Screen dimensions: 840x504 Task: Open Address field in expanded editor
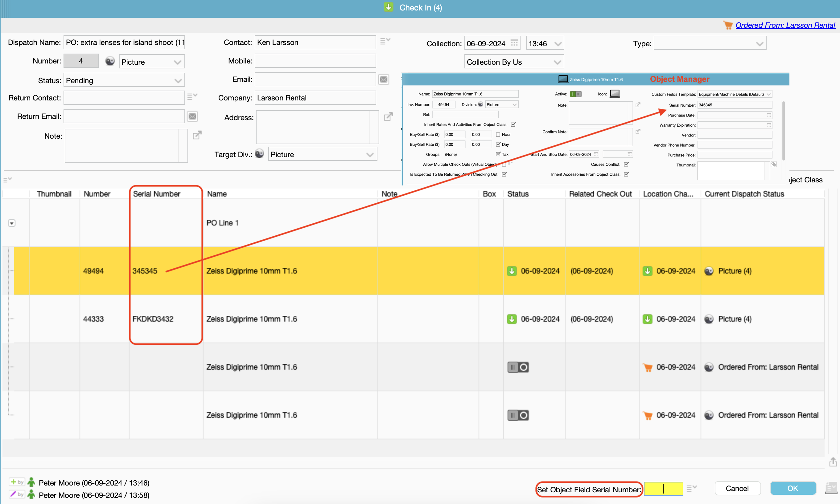point(388,117)
